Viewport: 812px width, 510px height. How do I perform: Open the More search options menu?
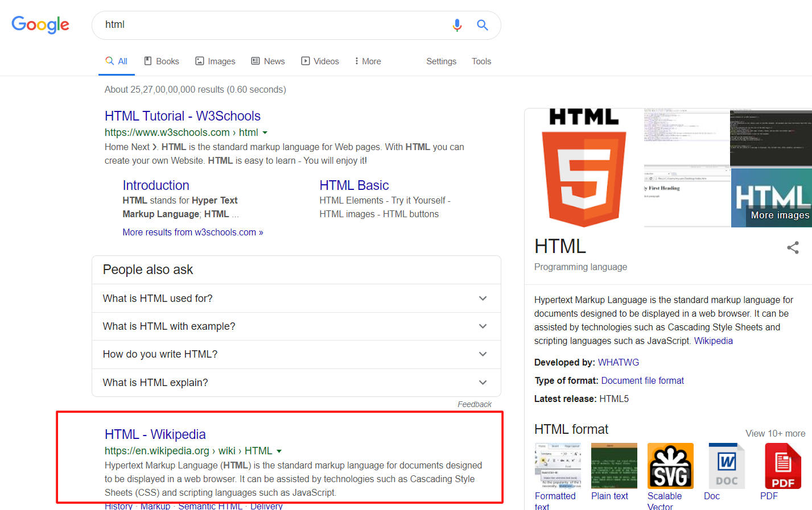[x=368, y=61]
